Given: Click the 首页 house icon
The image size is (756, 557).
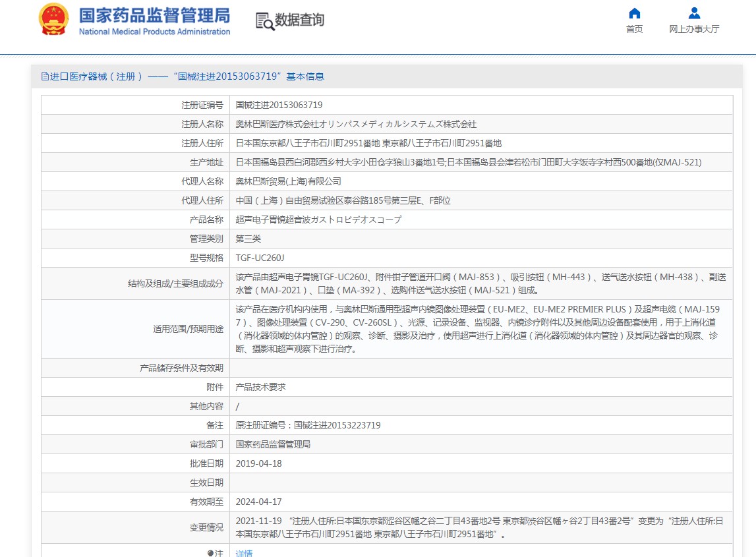Looking at the screenshot, I should coord(635,13).
